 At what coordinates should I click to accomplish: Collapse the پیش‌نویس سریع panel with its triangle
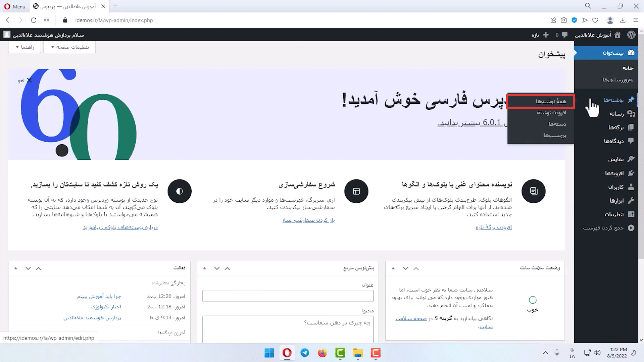(x=204, y=268)
